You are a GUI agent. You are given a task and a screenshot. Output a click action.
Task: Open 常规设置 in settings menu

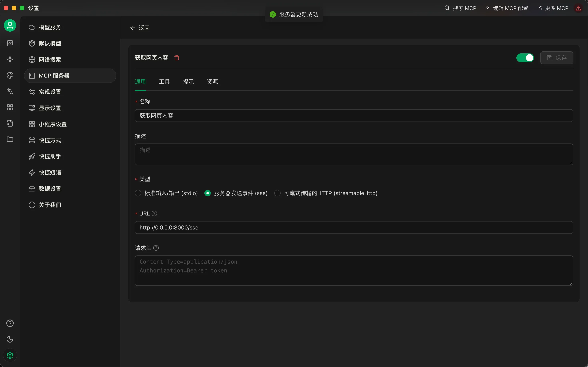tap(50, 92)
